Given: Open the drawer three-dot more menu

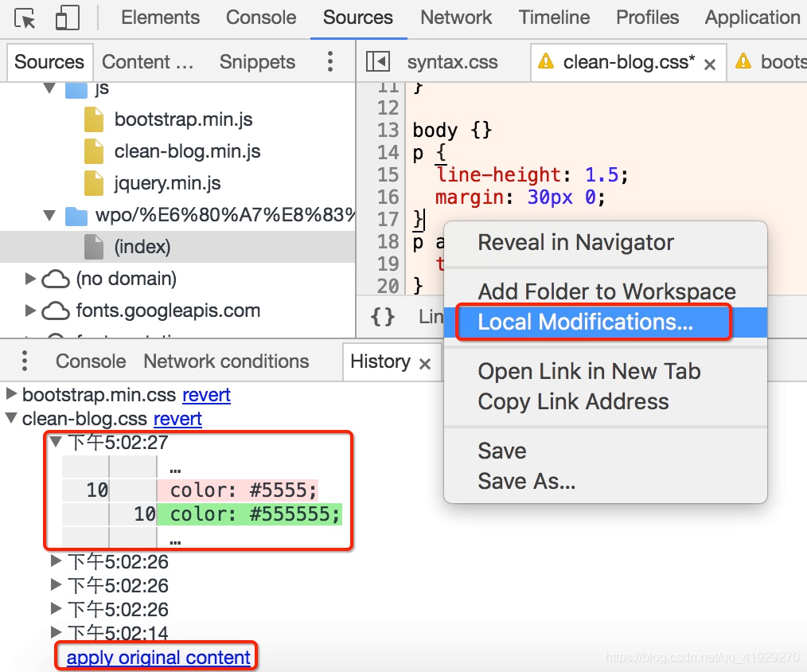Looking at the screenshot, I should click(24, 361).
